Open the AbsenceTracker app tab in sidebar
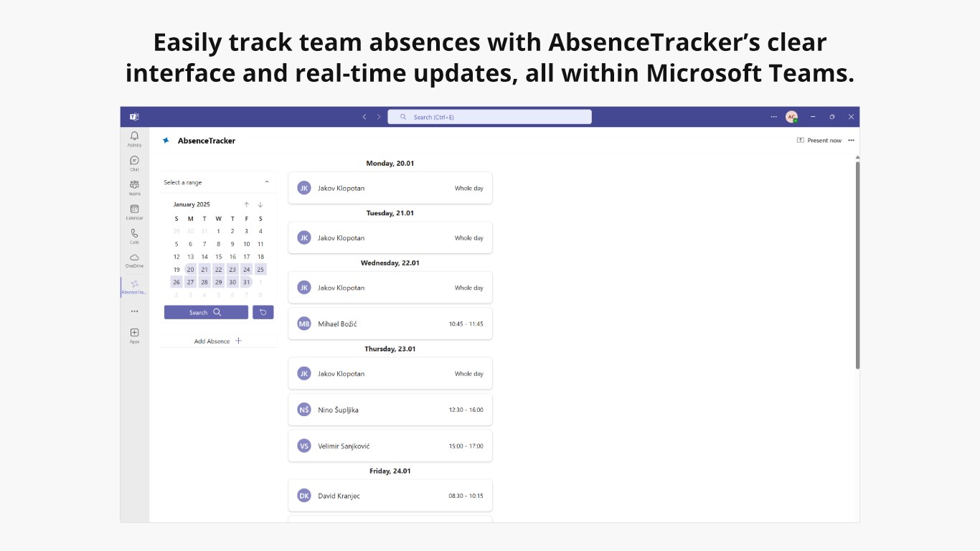 [x=134, y=287]
